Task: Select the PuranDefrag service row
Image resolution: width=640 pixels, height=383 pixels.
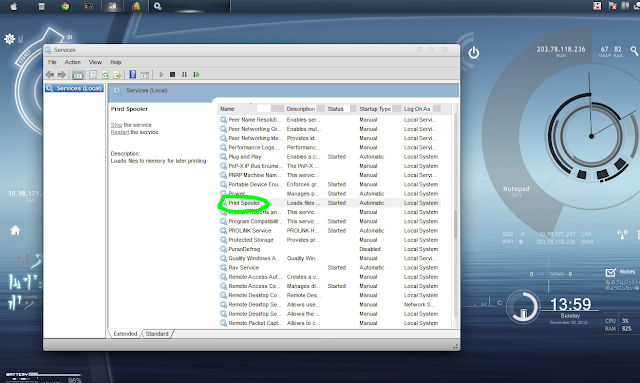Action: click(329, 249)
